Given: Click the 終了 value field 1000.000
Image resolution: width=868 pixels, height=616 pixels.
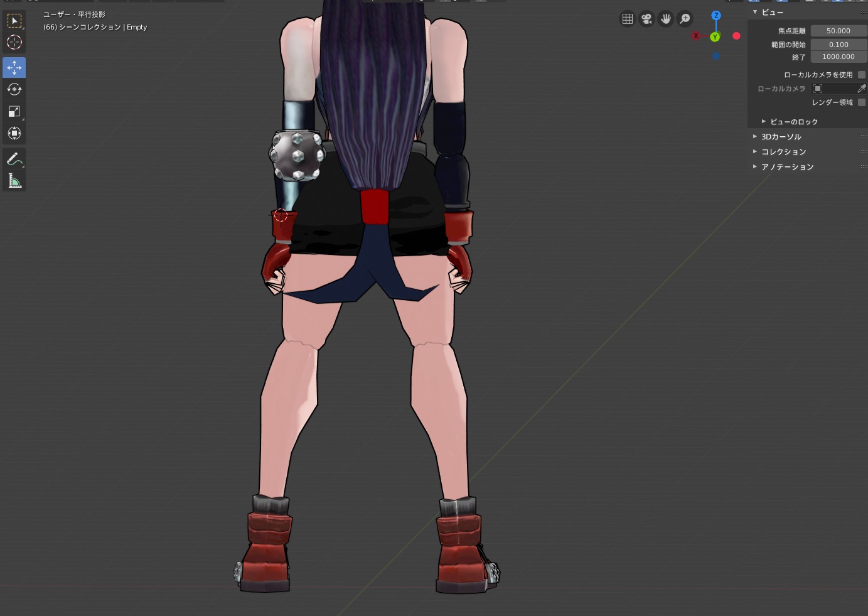Looking at the screenshot, I should point(839,57).
